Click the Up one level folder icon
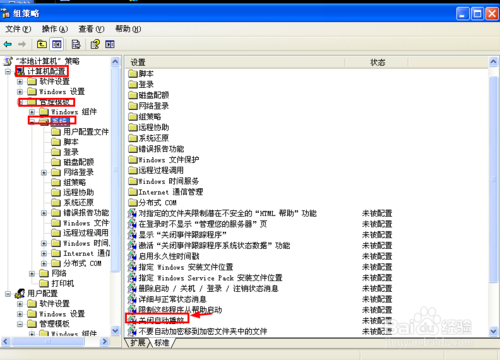Screen dimensions: 500x360 pyautogui.click(x=42, y=44)
